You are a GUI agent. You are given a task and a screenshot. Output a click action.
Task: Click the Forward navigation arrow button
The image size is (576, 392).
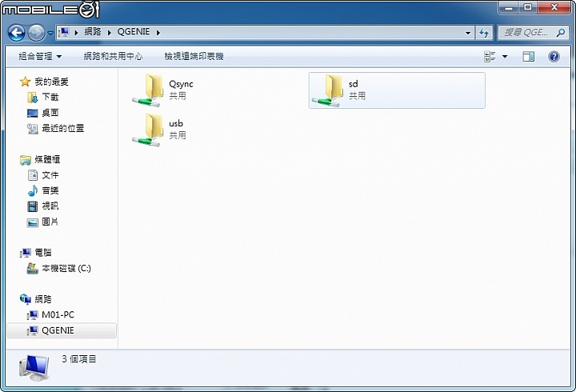coord(36,33)
